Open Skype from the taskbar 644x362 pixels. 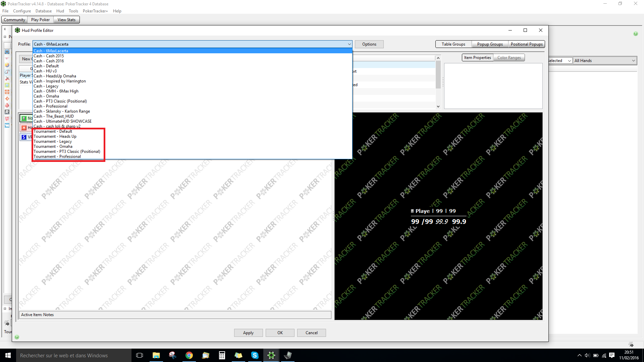click(x=255, y=355)
